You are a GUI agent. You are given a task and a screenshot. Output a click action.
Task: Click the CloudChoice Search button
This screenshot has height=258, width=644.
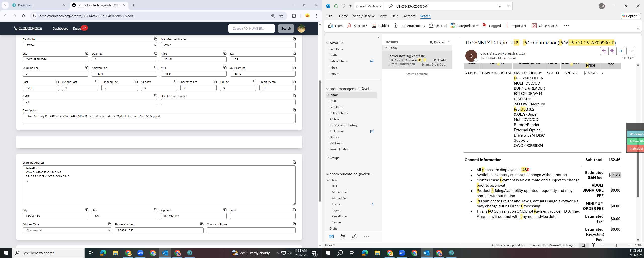286,28
